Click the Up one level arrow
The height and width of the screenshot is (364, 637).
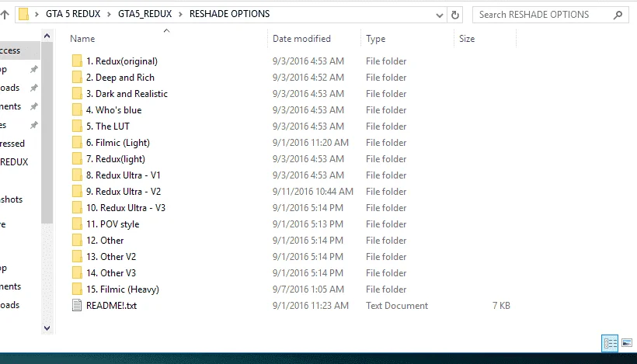pyautogui.click(x=5, y=15)
